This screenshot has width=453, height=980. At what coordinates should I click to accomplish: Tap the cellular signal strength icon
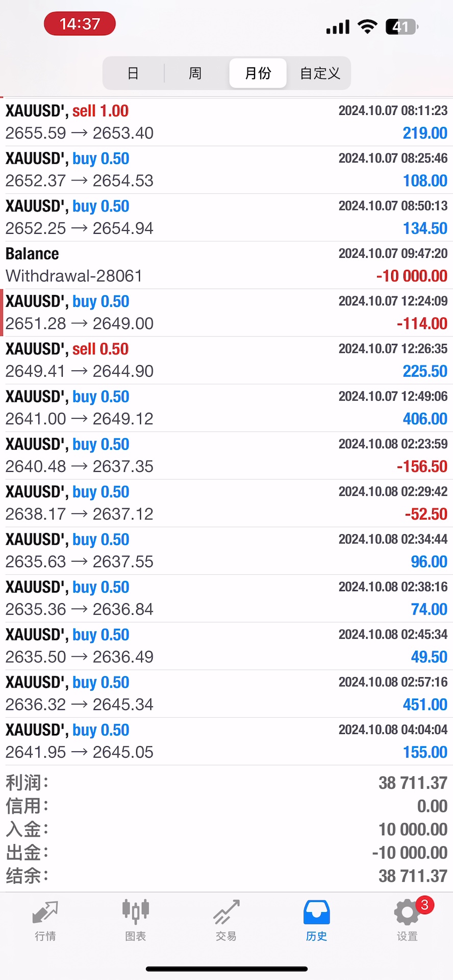click(x=338, y=27)
